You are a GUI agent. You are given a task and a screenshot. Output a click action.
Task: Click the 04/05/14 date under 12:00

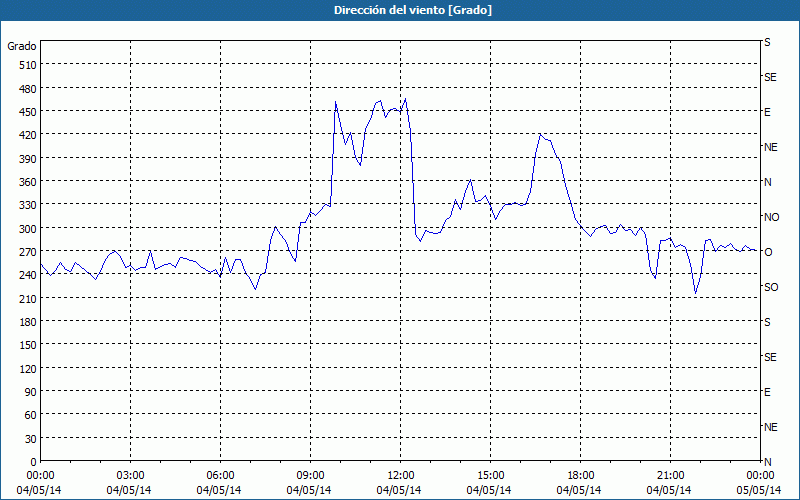point(399,490)
